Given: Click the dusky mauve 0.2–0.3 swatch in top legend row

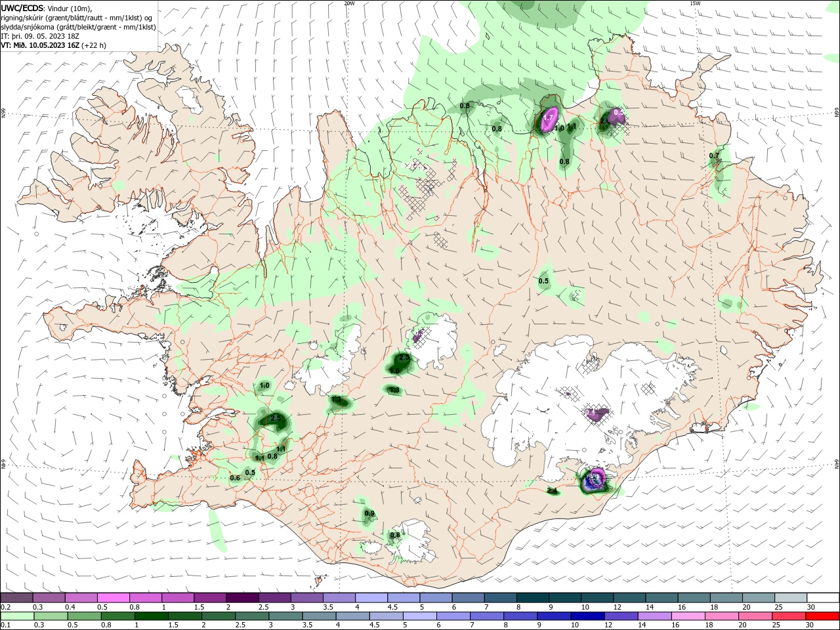Looking at the screenshot, I should pos(17,598).
